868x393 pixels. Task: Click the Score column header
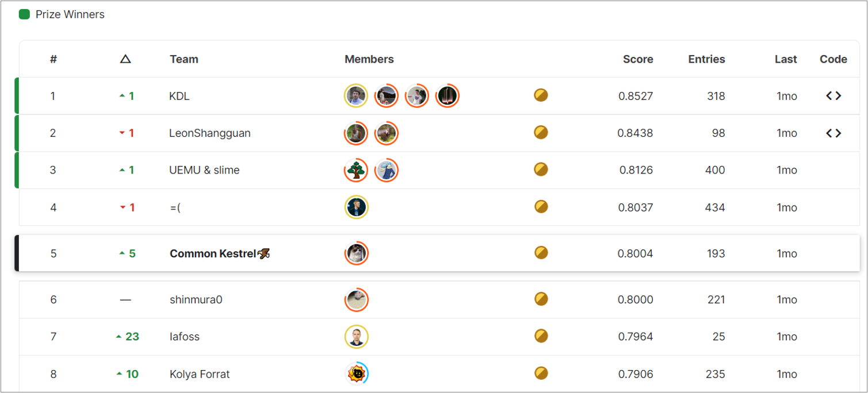[x=638, y=59]
